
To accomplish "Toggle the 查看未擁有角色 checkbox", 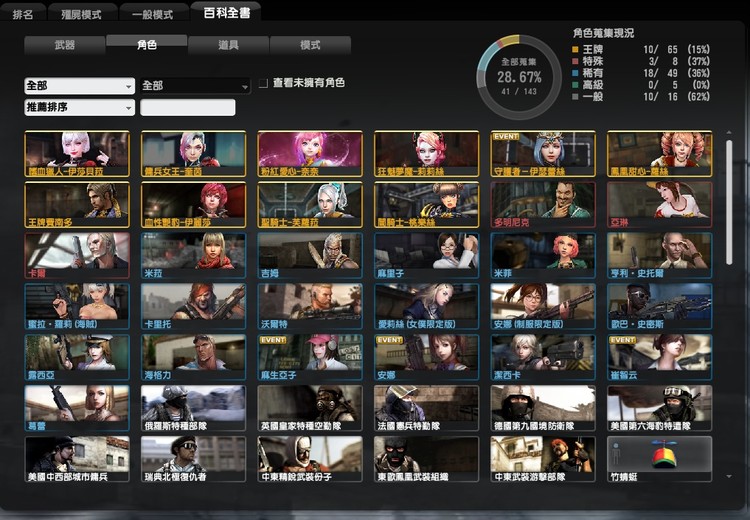I will tap(263, 83).
